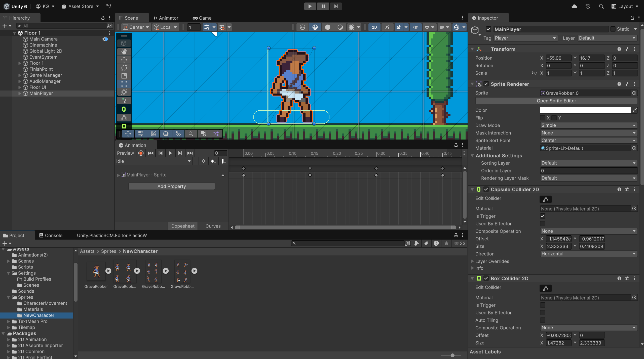
Task: Open the Tag dropdown showing Player
Action: [x=525, y=38]
